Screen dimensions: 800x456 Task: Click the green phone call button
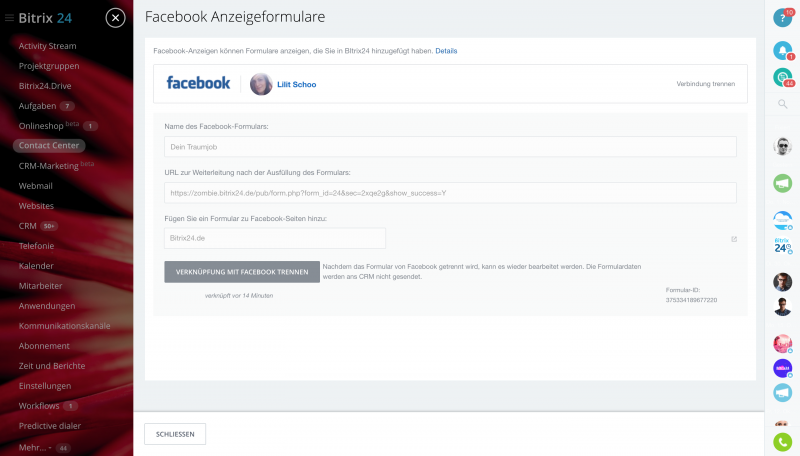(782, 442)
